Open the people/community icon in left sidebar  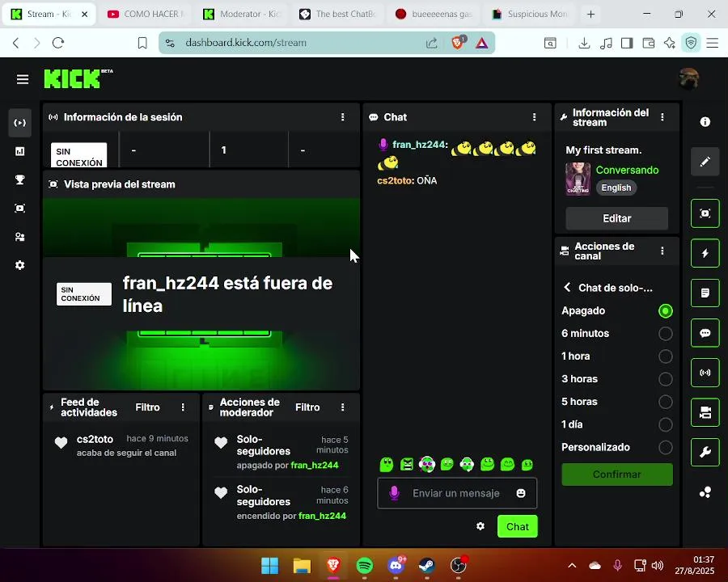point(20,237)
